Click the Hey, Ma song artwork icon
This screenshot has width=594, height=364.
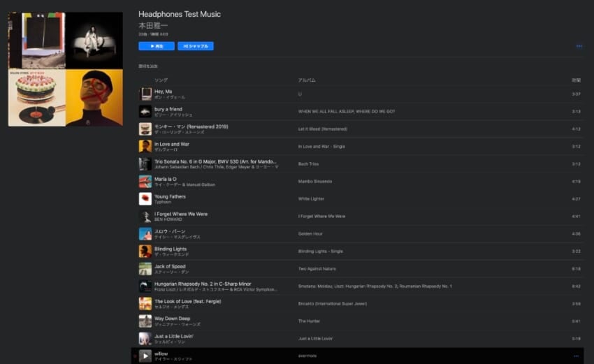pyautogui.click(x=145, y=94)
